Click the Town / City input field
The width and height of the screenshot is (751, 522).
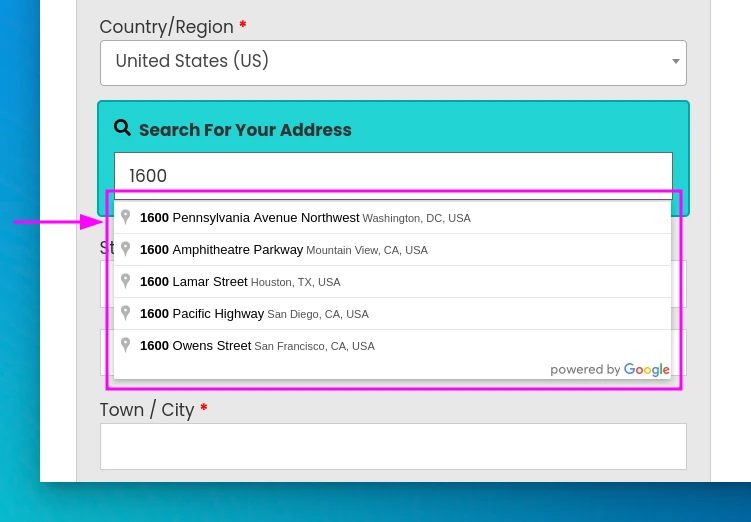(x=393, y=446)
